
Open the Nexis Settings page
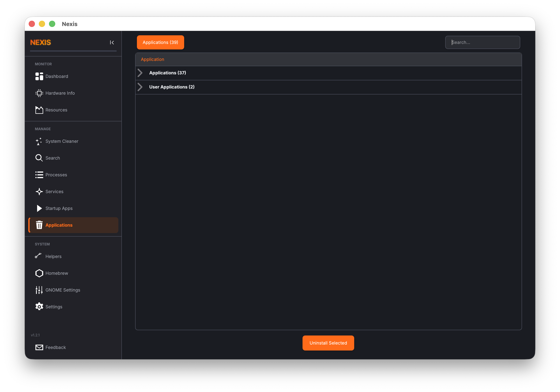(54, 306)
